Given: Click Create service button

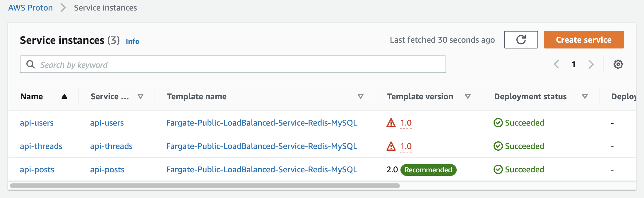Looking at the screenshot, I should [584, 40].
